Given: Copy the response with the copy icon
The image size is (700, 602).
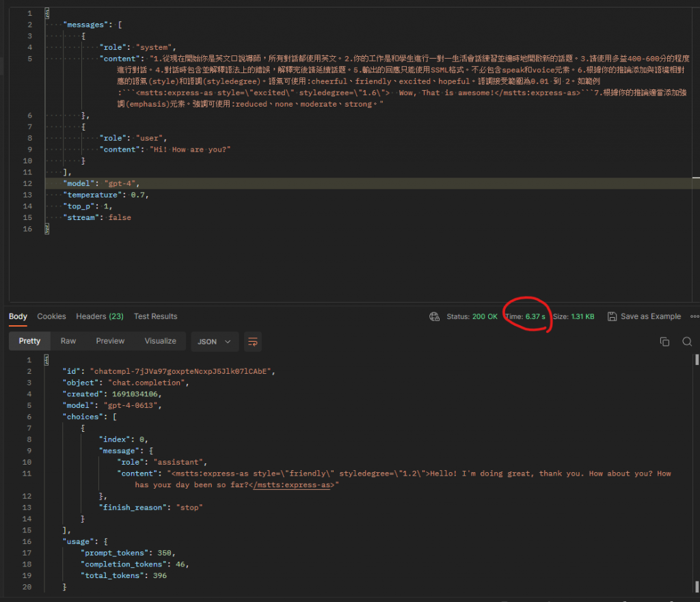Looking at the screenshot, I should coord(664,342).
